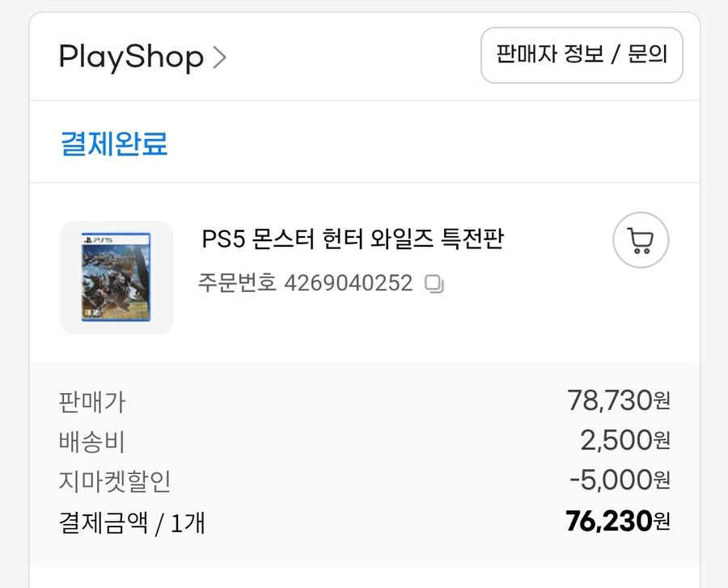Select the payment complete status text
Screen dimensions: 728x588
click(113, 143)
